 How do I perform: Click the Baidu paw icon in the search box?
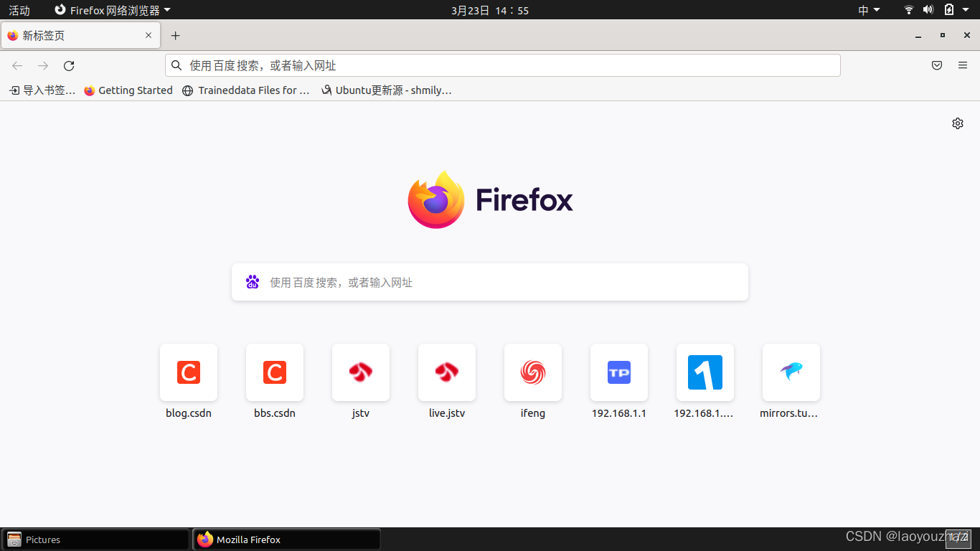click(x=253, y=282)
